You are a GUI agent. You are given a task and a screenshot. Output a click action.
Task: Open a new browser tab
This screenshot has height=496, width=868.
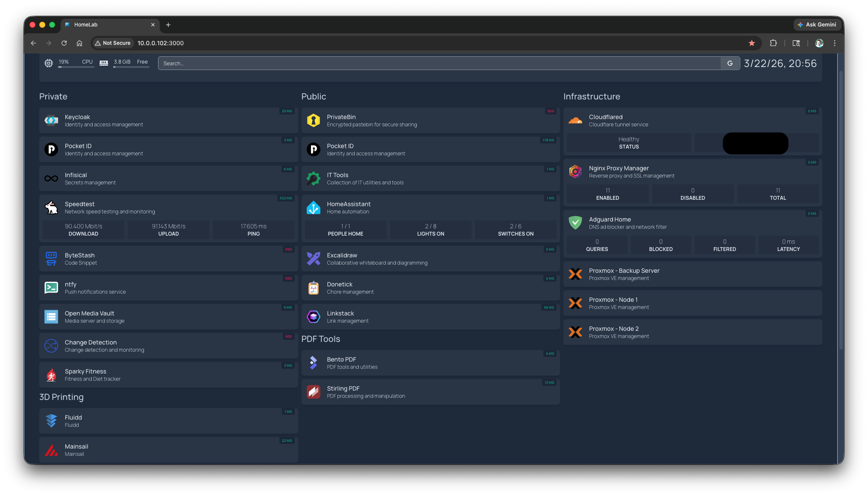(168, 25)
